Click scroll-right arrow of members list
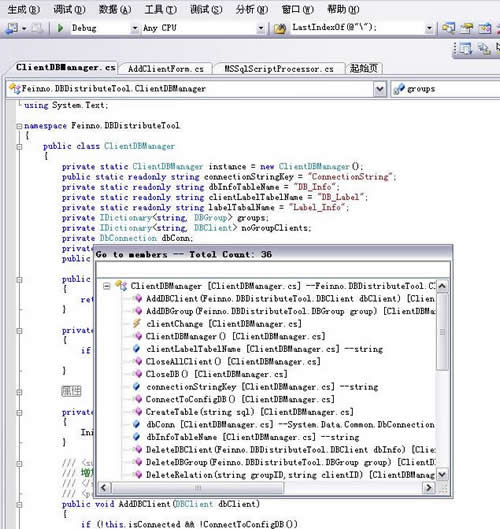Screen dimensions: 500x529 [x=429, y=488]
